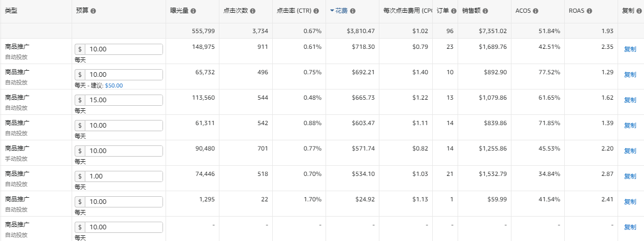Click suggested budget $50.00 link
Image resolution: width=644 pixels, height=241 pixels.
click(114, 85)
